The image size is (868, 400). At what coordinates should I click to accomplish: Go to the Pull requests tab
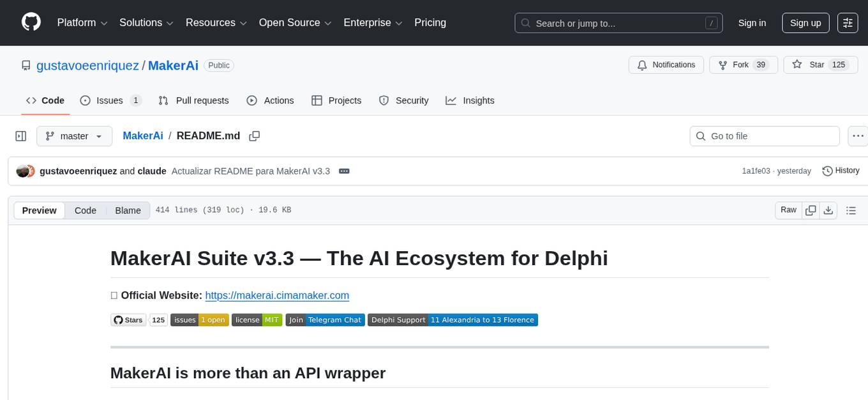(193, 100)
